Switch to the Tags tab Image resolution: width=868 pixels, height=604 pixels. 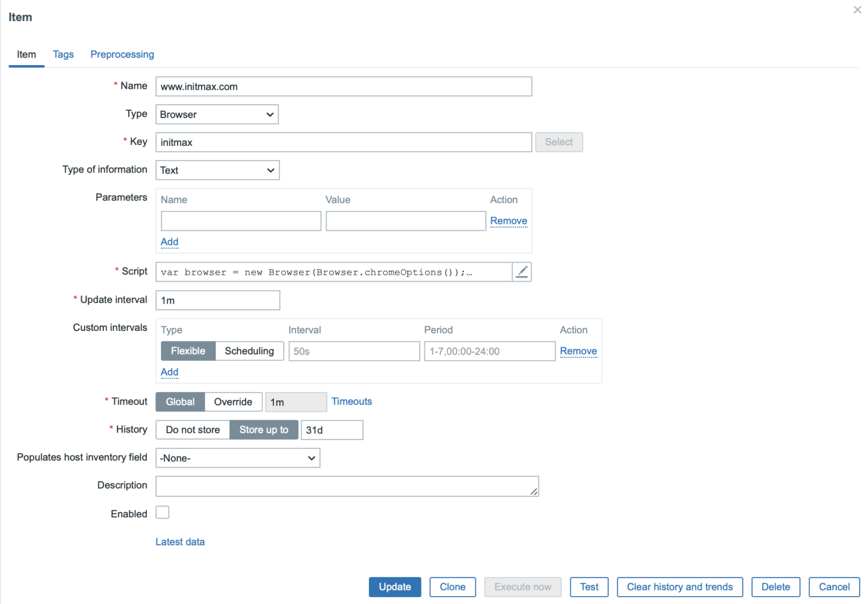point(63,54)
